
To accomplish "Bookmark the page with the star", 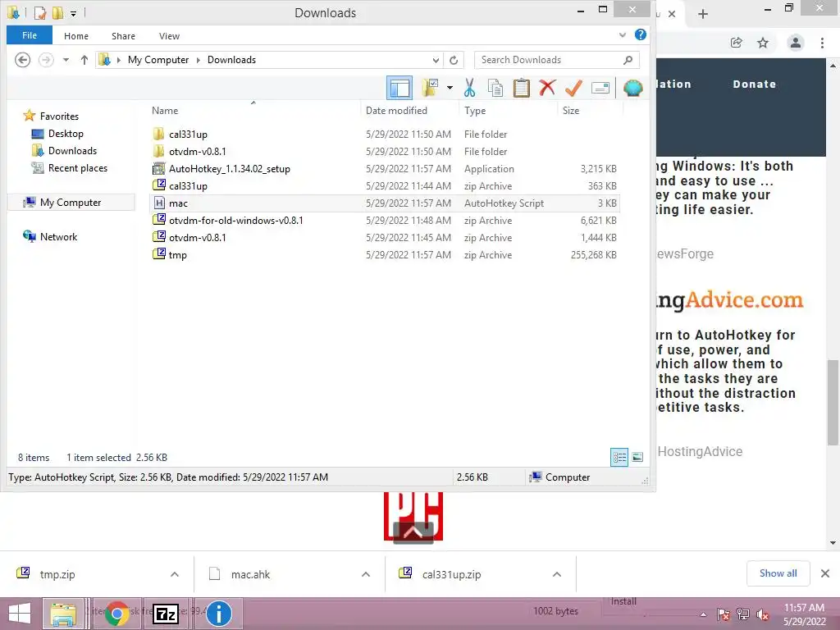I will click(763, 43).
